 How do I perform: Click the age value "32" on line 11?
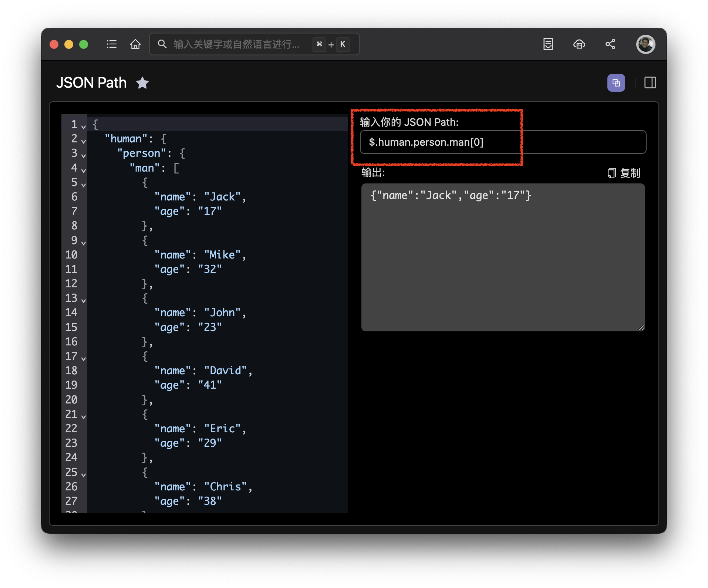click(x=210, y=269)
